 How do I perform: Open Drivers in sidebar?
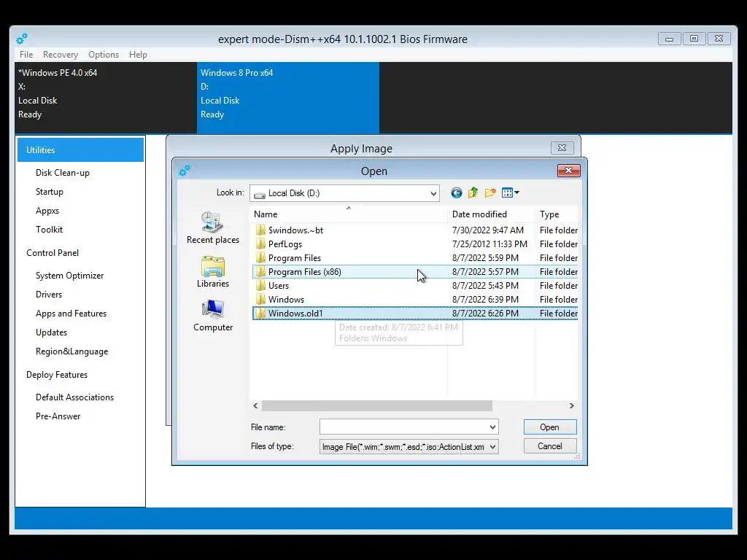[x=49, y=295]
